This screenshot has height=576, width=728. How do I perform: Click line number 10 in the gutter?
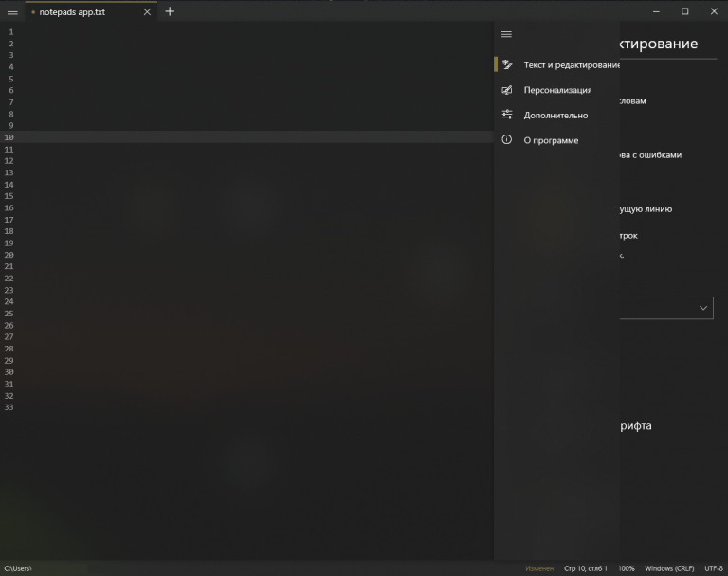[x=9, y=137]
